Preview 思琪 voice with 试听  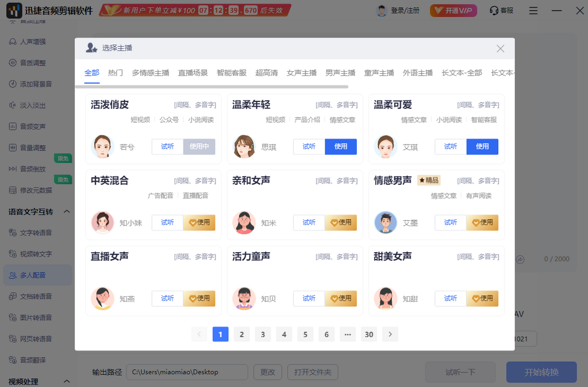click(309, 147)
